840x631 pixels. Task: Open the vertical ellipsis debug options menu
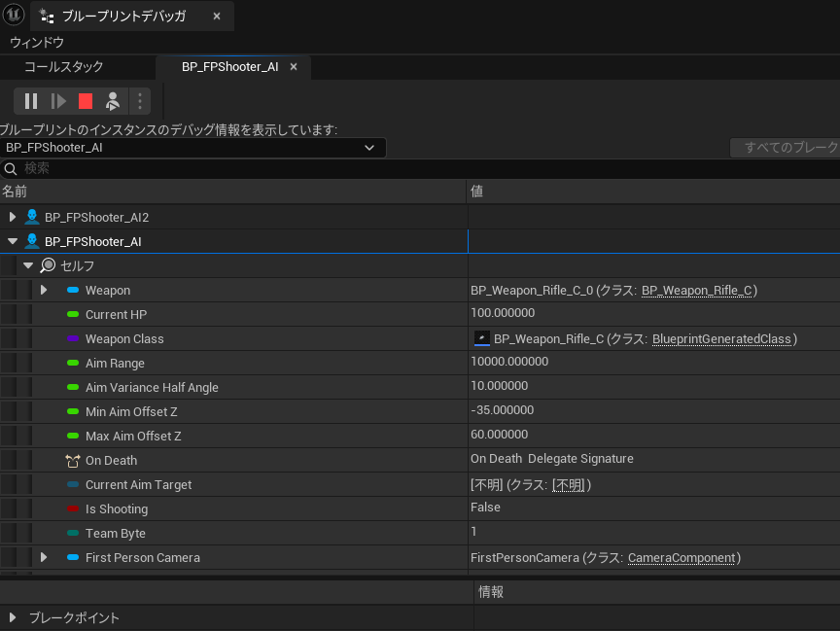(x=138, y=100)
